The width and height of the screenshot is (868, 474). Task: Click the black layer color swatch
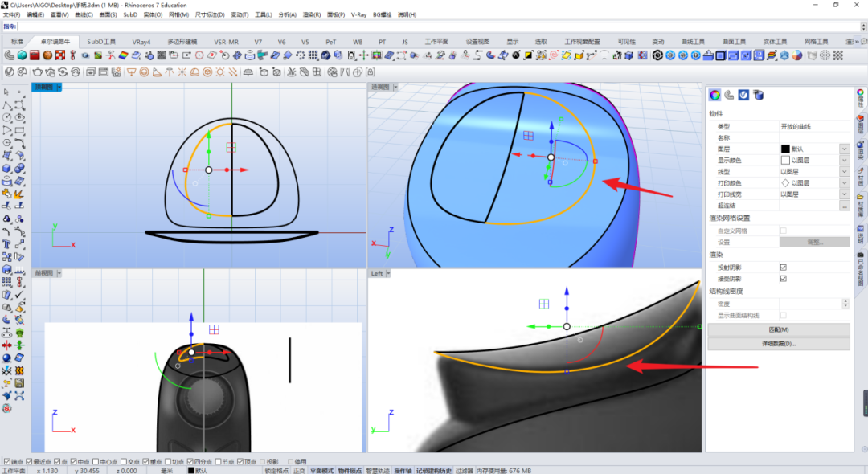click(x=785, y=149)
